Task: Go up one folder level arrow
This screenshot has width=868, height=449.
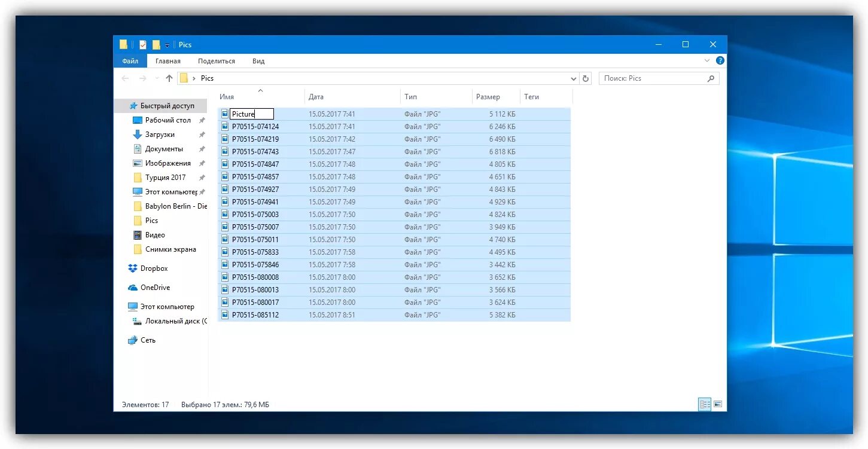Action: click(169, 78)
